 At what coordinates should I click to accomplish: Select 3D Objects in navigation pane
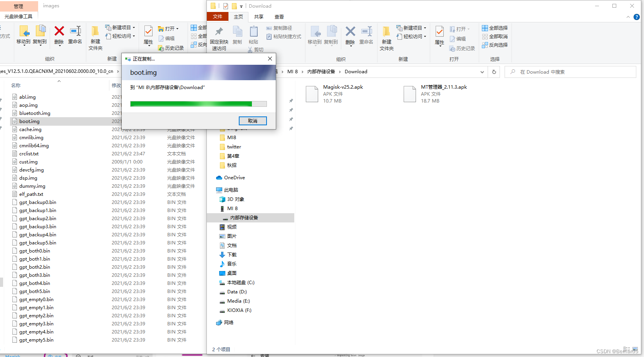[x=232, y=199]
